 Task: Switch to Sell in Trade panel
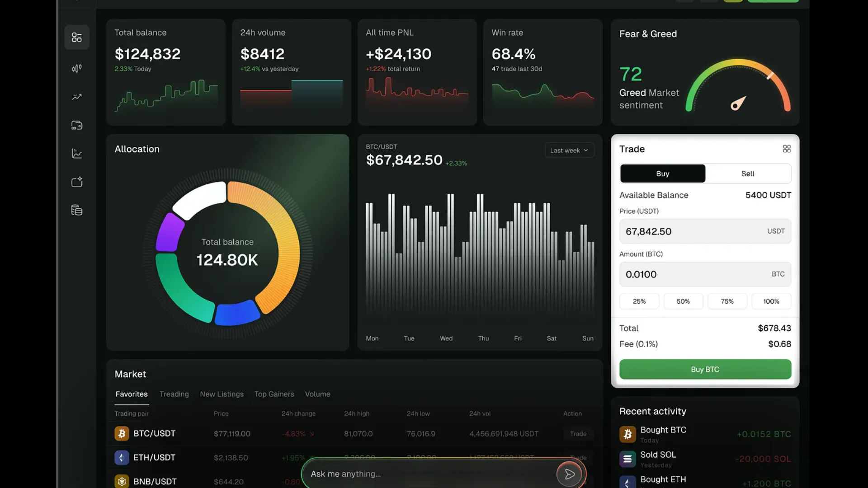click(x=748, y=174)
